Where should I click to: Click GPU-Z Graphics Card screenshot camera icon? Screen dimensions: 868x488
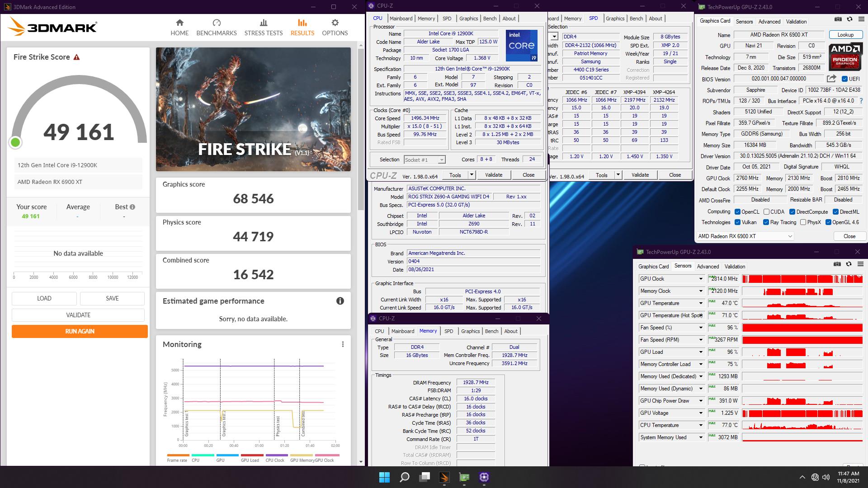pos(838,19)
